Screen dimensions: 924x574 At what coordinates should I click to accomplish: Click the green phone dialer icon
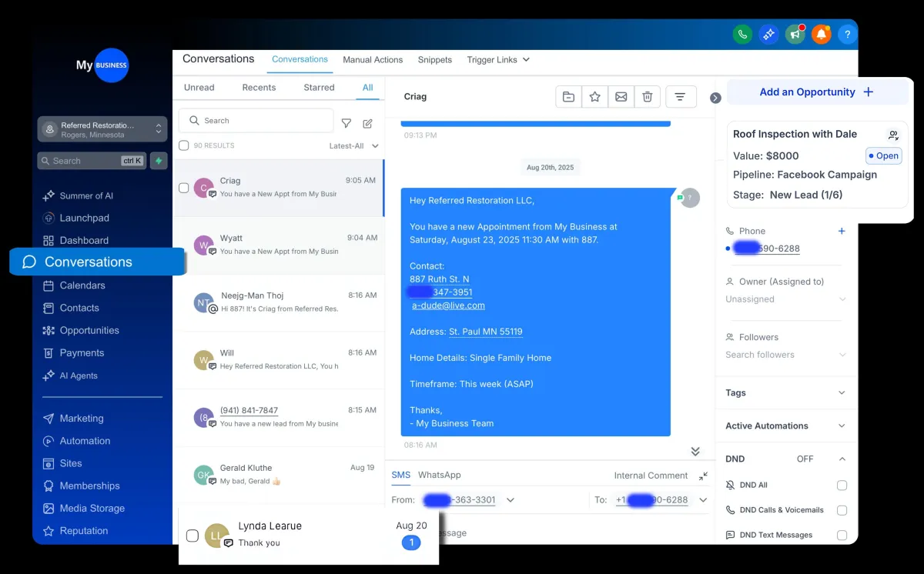(x=742, y=34)
